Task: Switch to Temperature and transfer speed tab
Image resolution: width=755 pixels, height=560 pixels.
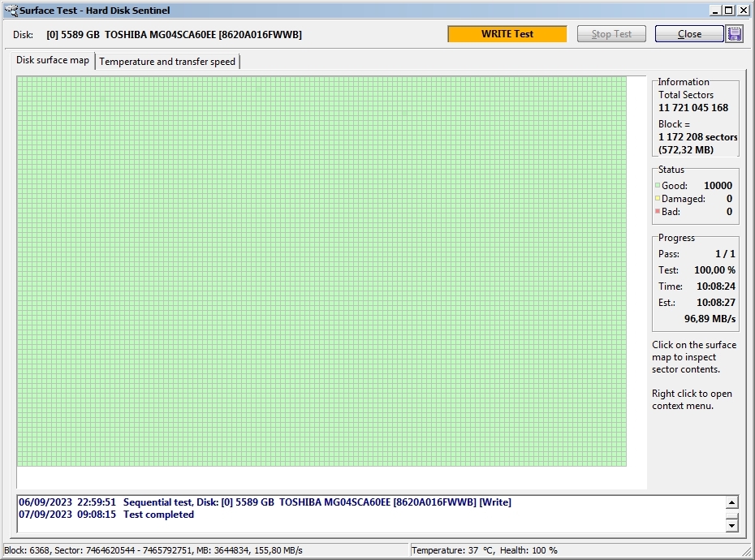Action: click(167, 62)
